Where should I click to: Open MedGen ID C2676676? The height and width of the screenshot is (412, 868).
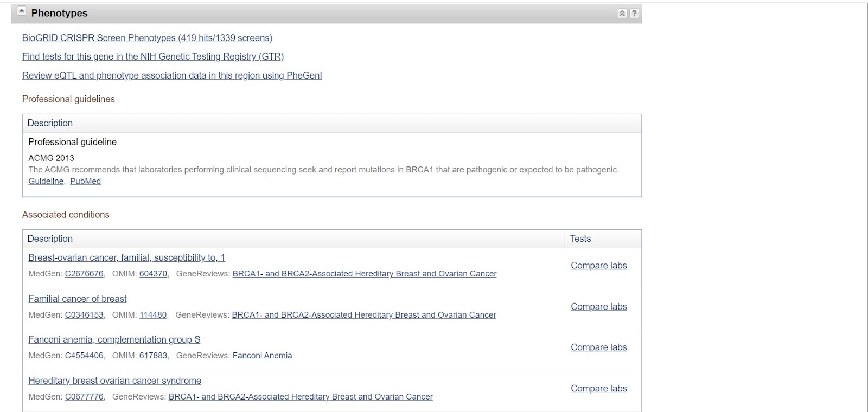point(84,274)
